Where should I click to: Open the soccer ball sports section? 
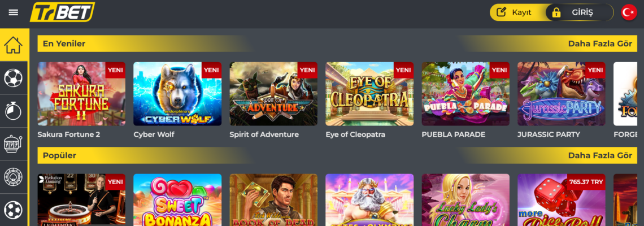click(13, 77)
